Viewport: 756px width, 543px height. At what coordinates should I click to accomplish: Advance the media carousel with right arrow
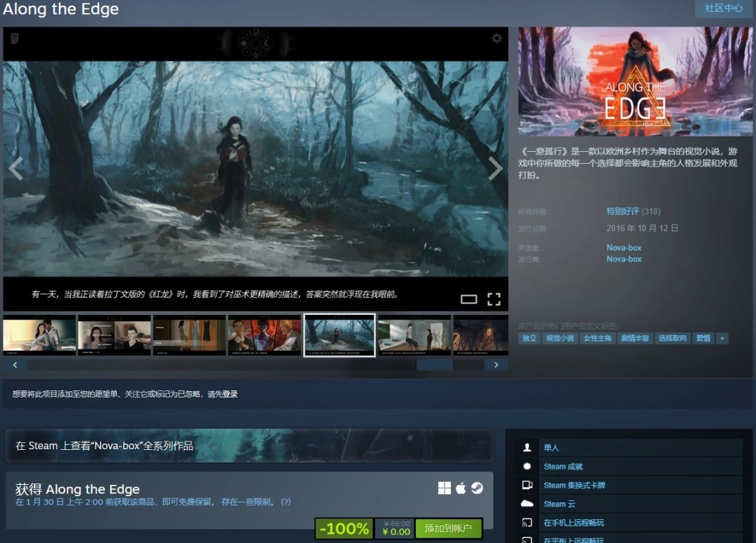pos(497,365)
